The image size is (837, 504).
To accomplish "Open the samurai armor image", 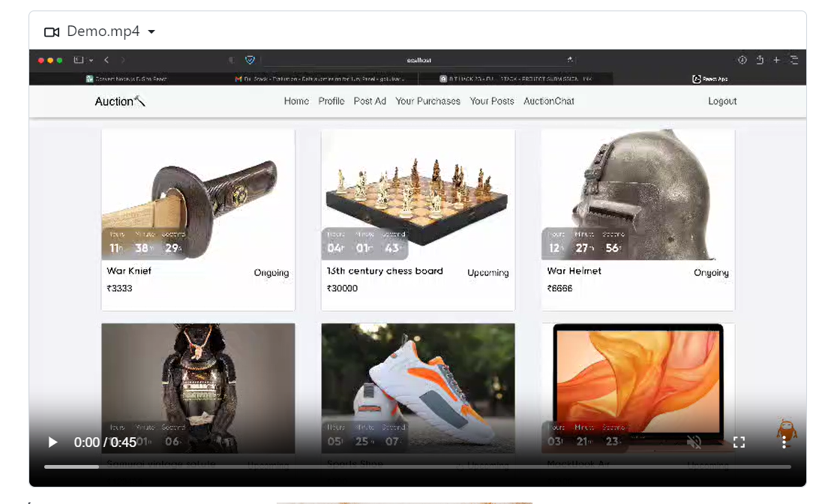I will click(x=198, y=388).
